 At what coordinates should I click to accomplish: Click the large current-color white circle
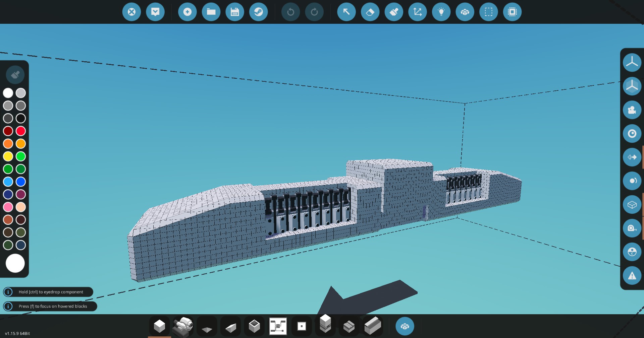[15, 263]
